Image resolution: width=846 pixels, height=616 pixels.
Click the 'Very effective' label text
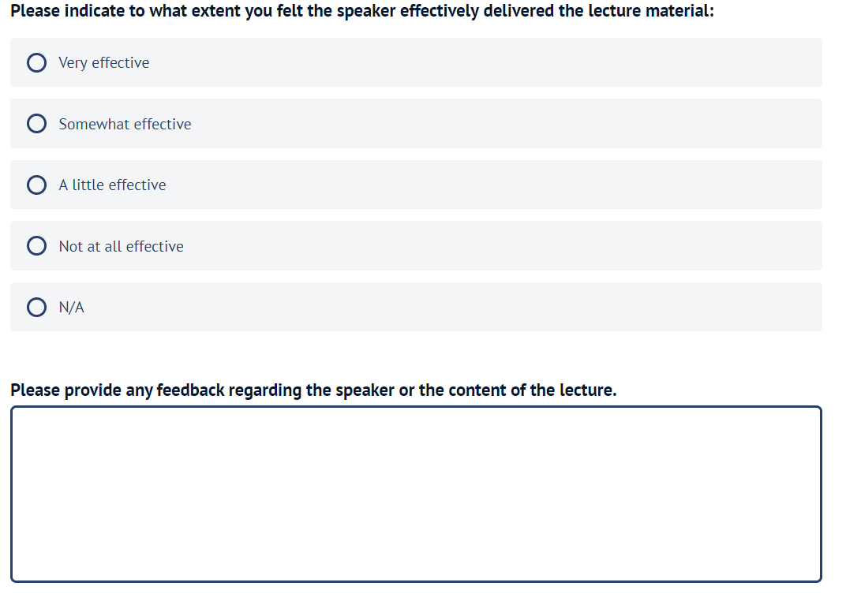point(103,62)
